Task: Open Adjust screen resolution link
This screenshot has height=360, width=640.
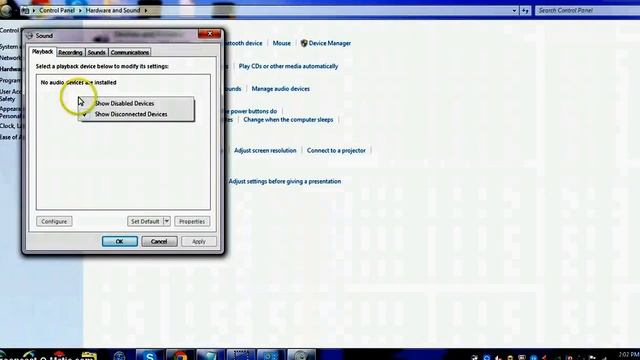Action: [x=265, y=150]
